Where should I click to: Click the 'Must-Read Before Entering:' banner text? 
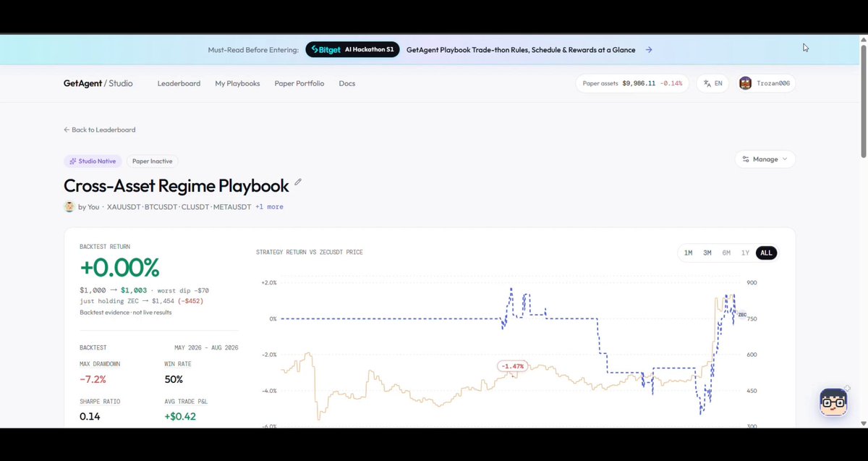click(253, 50)
